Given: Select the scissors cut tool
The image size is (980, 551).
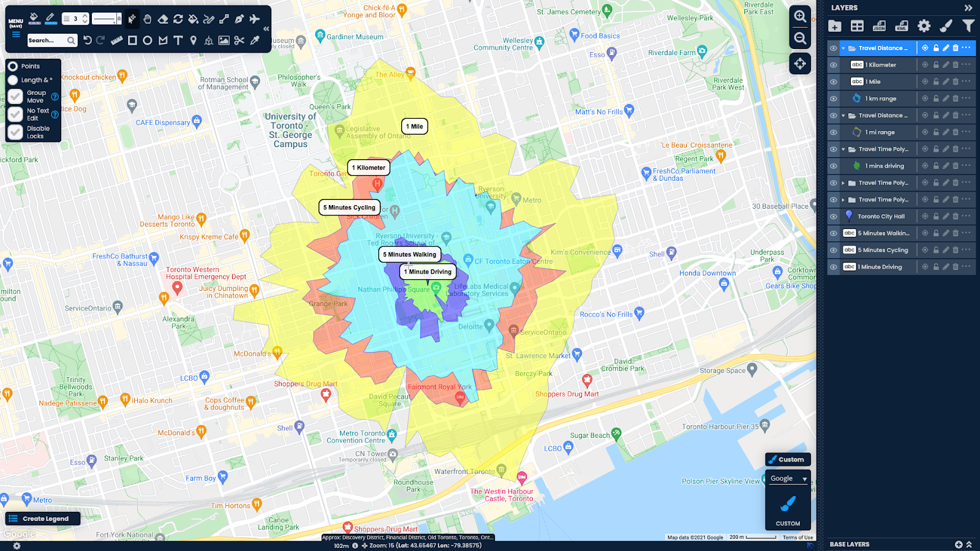Looking at the screenshot, I should tap(239, 40).
